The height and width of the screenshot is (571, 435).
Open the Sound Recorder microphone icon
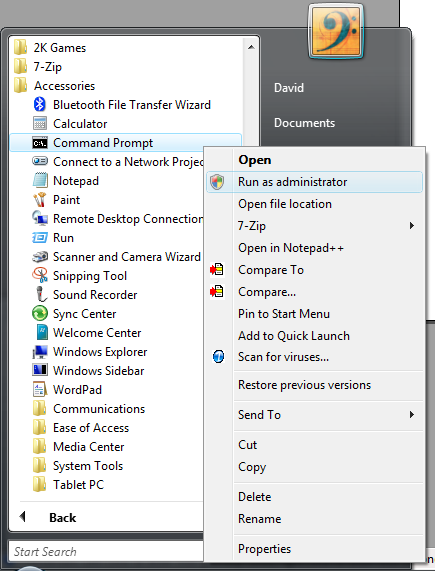(x=41, y=294)
